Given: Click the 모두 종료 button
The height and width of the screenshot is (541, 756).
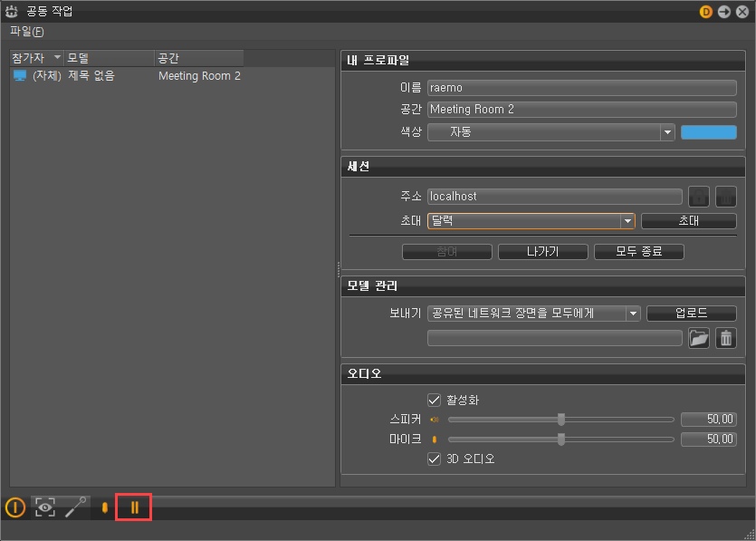Looking at the screenshot, I should tap(639, 251).
